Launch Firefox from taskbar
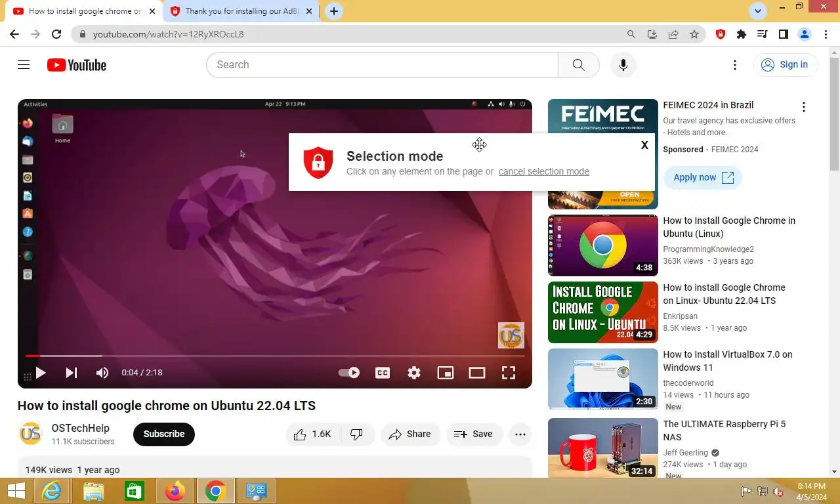The width and height of the screenshot is (840, 504). (175, 491)
